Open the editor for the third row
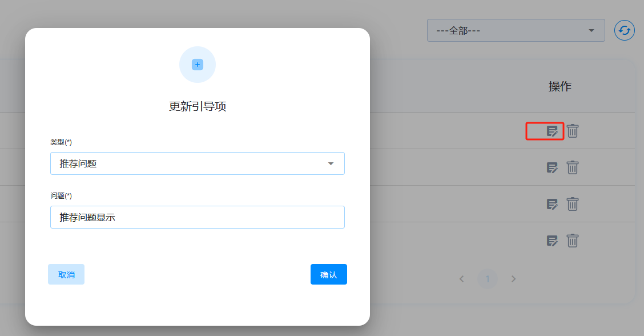 click(x=552, y=204)
